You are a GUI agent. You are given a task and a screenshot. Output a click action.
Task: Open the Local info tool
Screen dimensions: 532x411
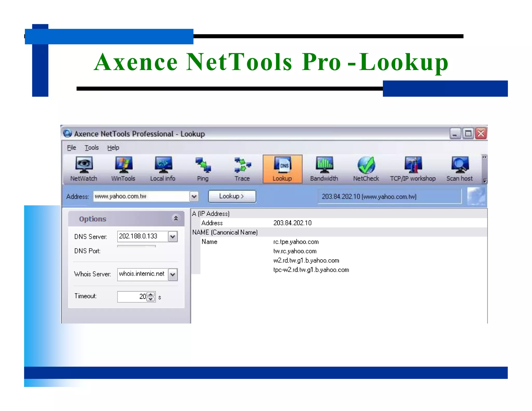163,169
